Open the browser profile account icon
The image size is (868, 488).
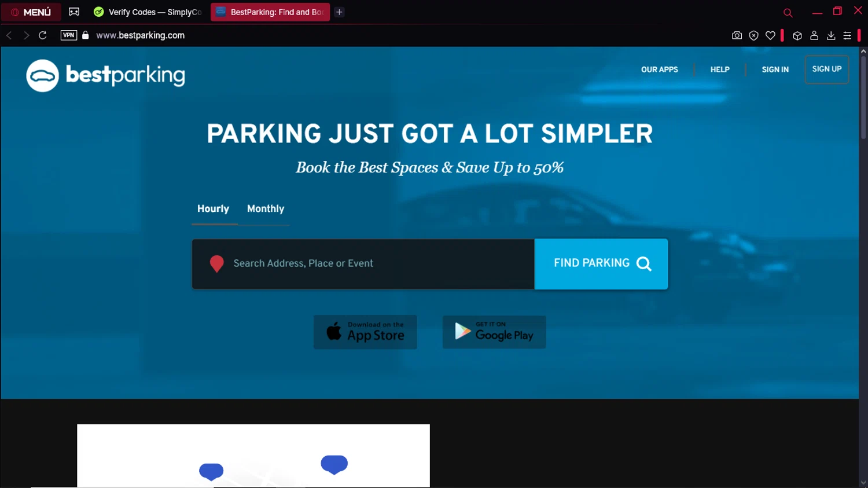pos(814,35)
